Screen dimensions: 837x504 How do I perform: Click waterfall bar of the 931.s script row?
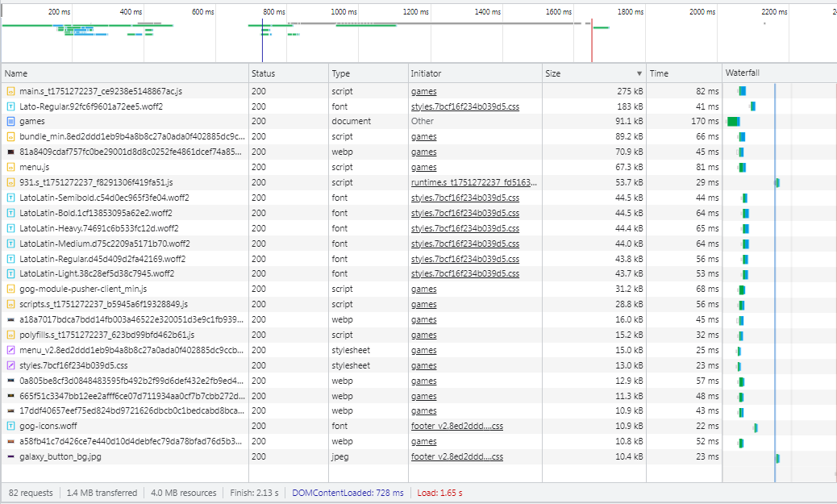777,182
